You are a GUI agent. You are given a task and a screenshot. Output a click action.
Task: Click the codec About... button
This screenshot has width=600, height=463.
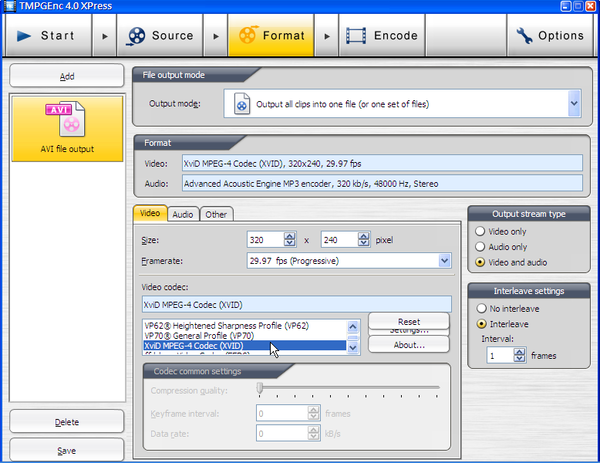(x=409, y=345)
